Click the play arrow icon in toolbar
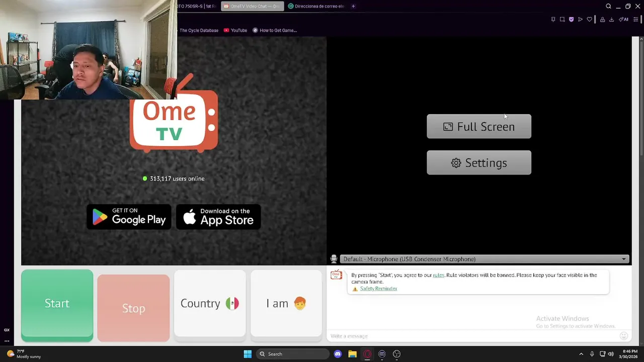The image size is (644, 362). click(580, 20)
